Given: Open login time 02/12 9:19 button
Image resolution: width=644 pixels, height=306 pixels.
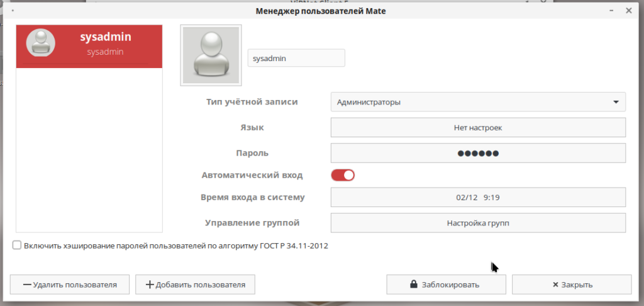Looking at the screenshot, I should coord(478,198).
